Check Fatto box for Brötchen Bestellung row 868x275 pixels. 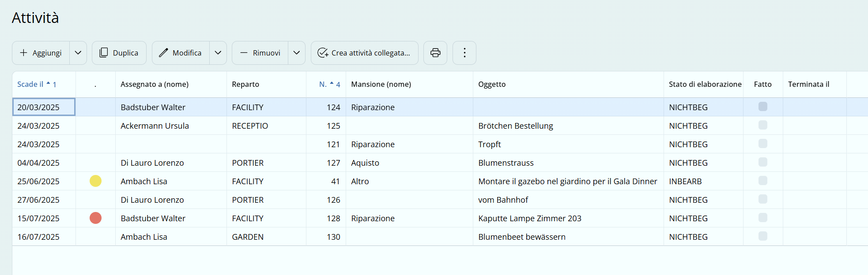pos(762,125)
